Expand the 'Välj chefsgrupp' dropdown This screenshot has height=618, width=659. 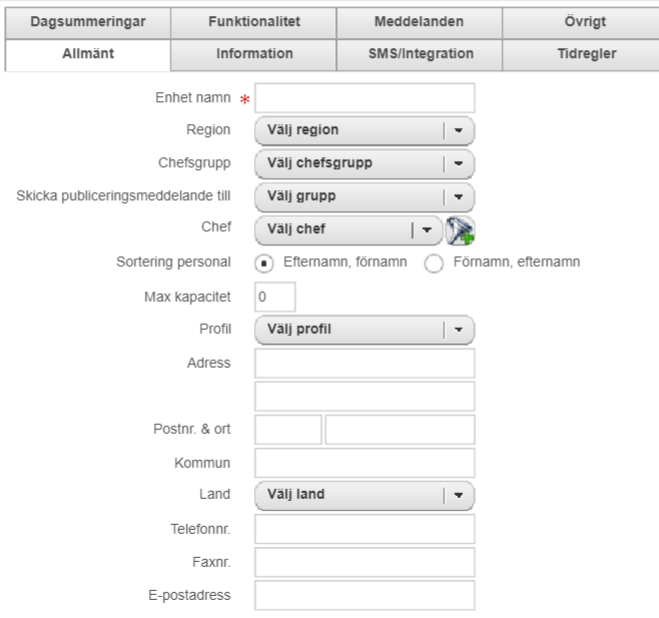click(364, 163)
